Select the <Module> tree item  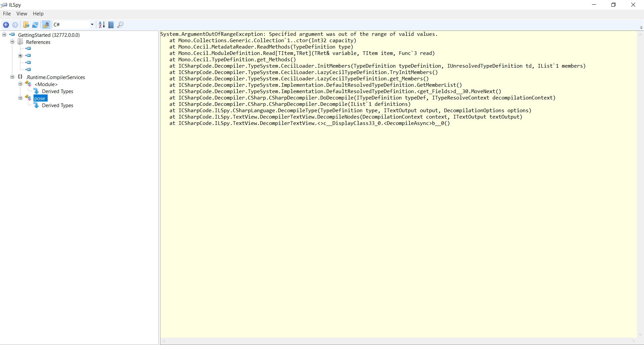pos(46,84)
